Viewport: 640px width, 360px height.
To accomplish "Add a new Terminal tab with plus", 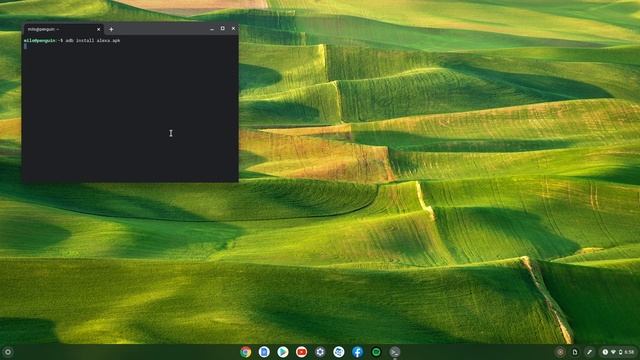I will pyautogui.click(x=111, y=29).
